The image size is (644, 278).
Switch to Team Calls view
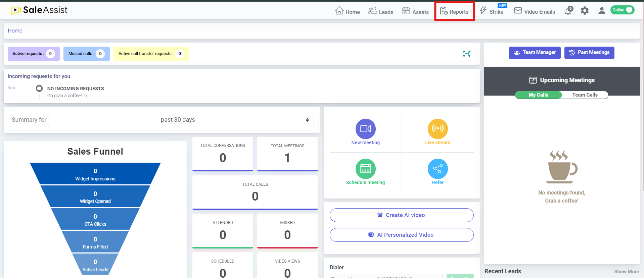point(585,95)
